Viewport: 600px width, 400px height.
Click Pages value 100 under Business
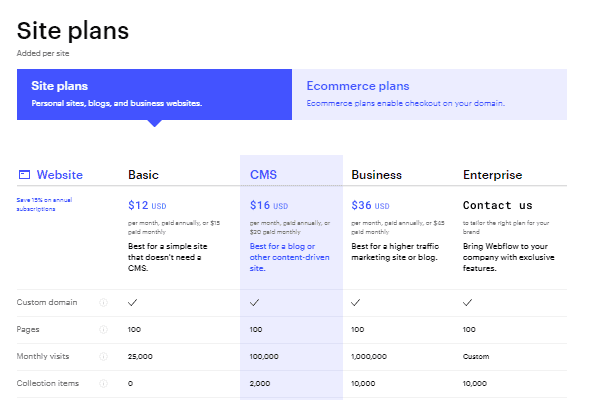coord(357,330)
